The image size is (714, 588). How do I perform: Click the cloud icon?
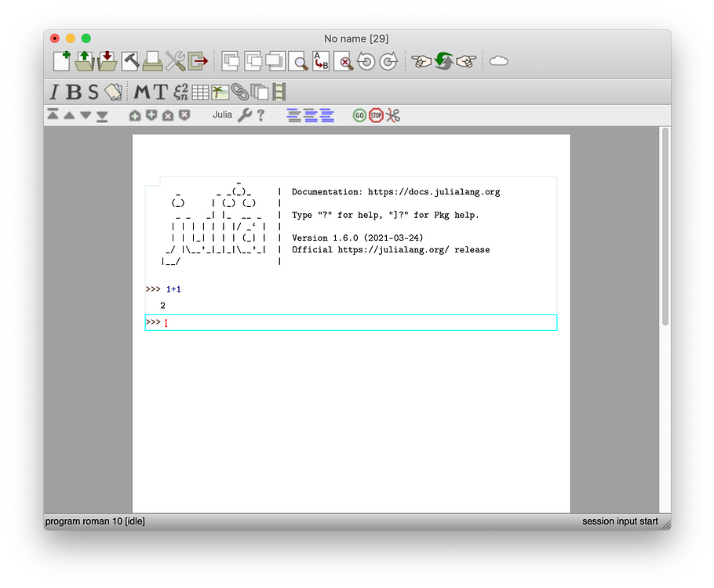pos(498,61)
